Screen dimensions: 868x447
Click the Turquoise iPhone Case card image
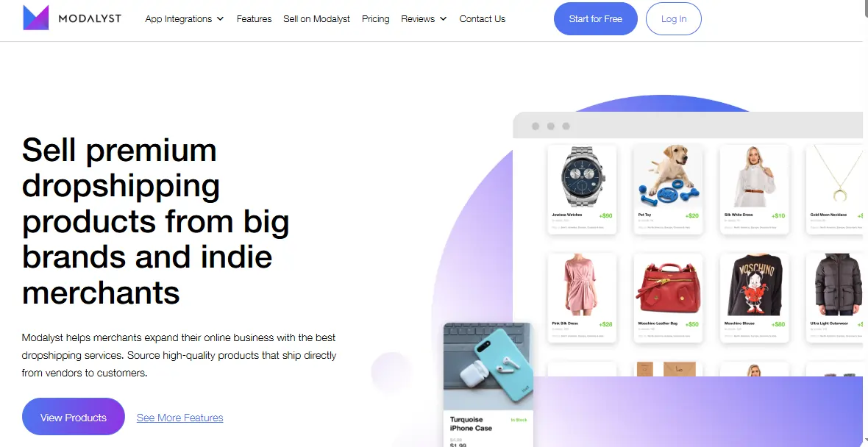coord(488,367)
